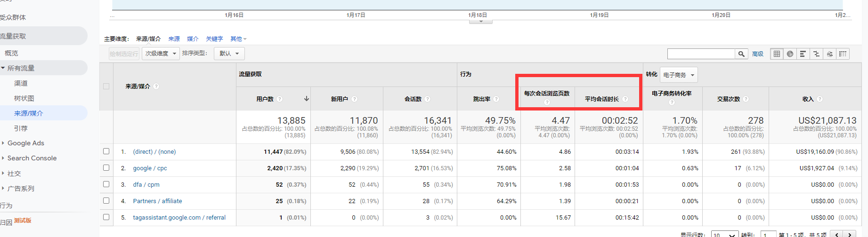Viewport: 868px width, 237px height.
Task: Open the 排序类型 默认 dropdown
Action: pos(229,54)
